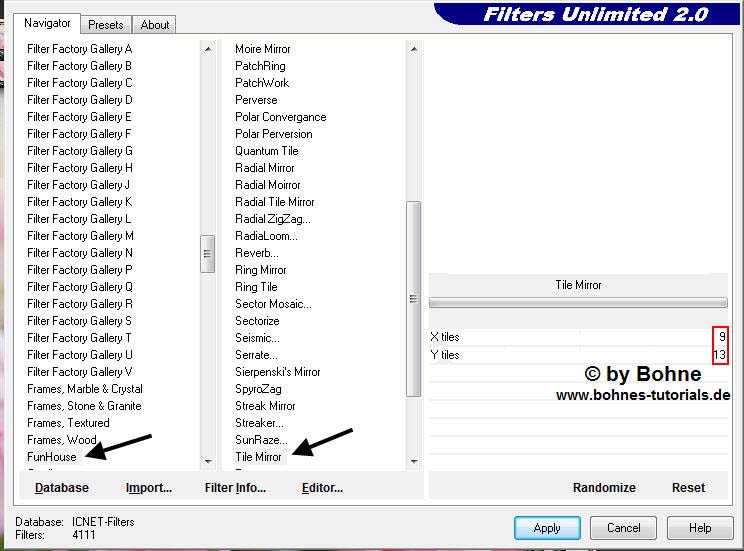Open Help for the plugin
744x551 pixels.
point(699,527)
